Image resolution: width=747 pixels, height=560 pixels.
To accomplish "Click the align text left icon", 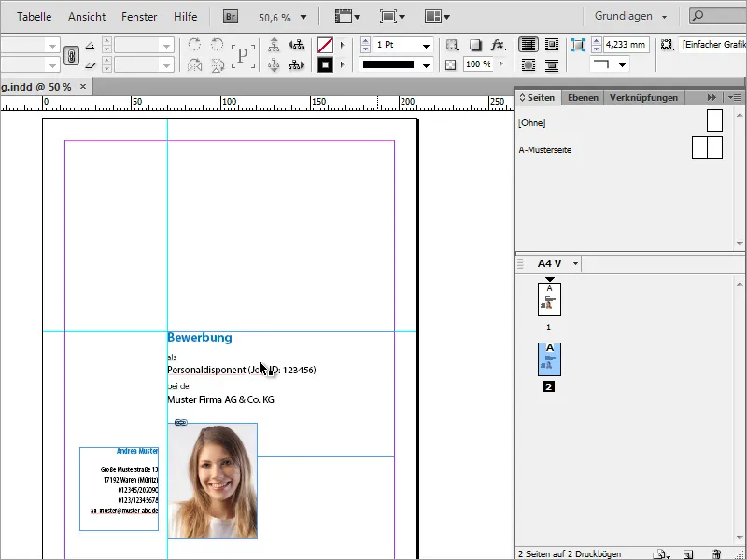I will click(529, 45).
